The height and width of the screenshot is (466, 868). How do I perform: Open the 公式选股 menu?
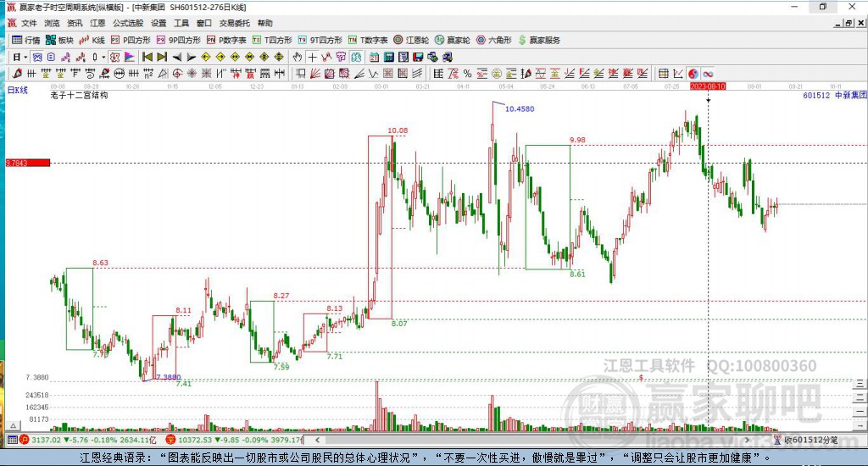128,23
